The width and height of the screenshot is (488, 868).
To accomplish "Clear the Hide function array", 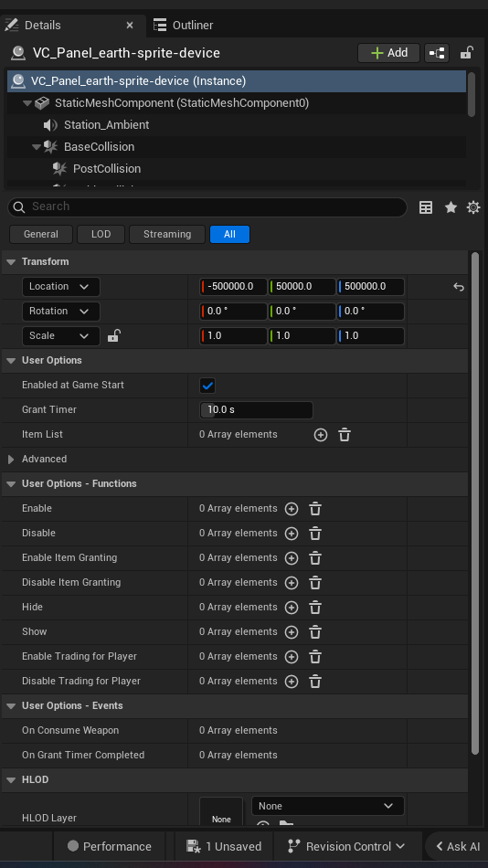I will (x=315, y=608).
